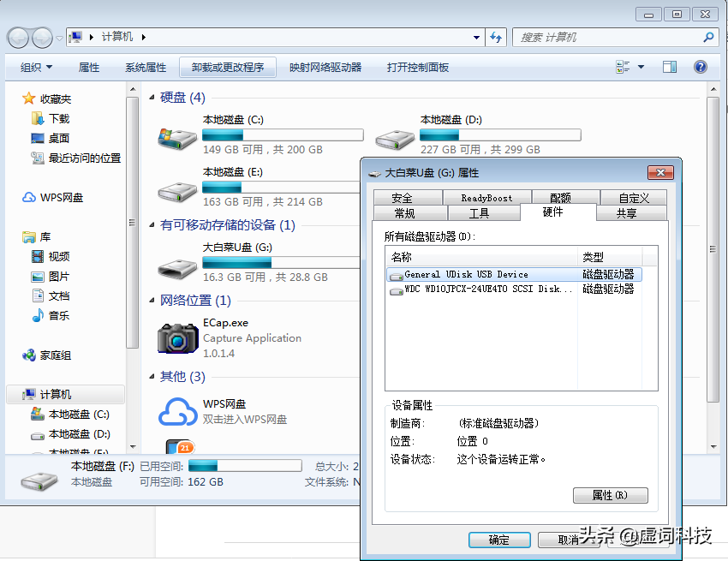Toggle the preview pane icon
The height and width of the screenshot is (561, 728).
(669, 67)
